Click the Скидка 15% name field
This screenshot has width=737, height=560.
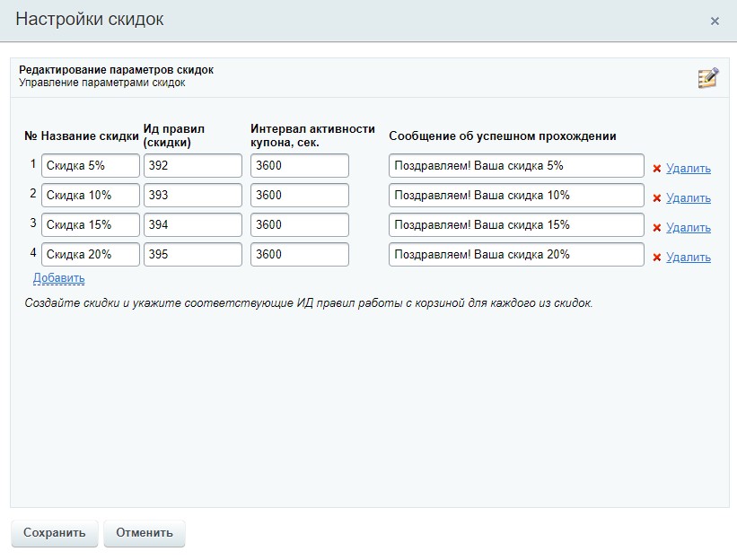tap(91, 225)
